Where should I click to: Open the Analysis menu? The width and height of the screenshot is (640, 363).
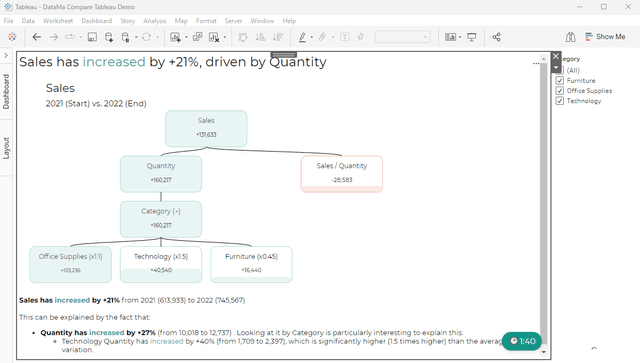(x=155, y=21)
